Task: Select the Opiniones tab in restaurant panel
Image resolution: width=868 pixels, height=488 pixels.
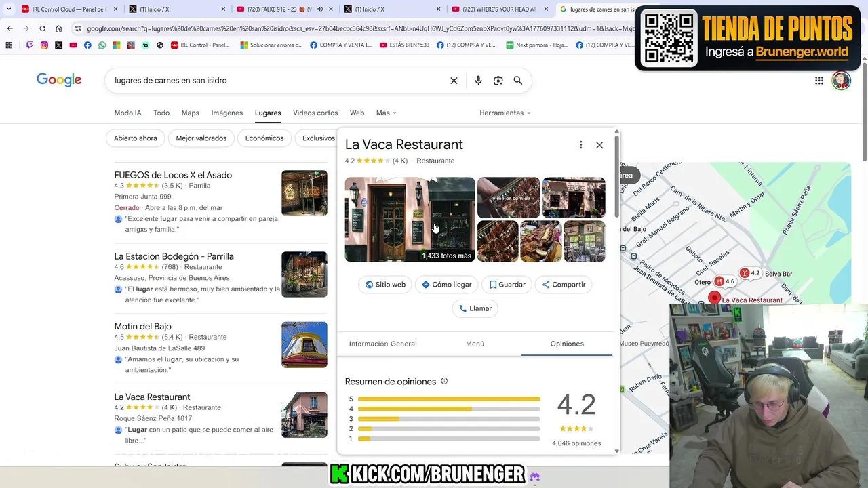Action: point(567,344)
